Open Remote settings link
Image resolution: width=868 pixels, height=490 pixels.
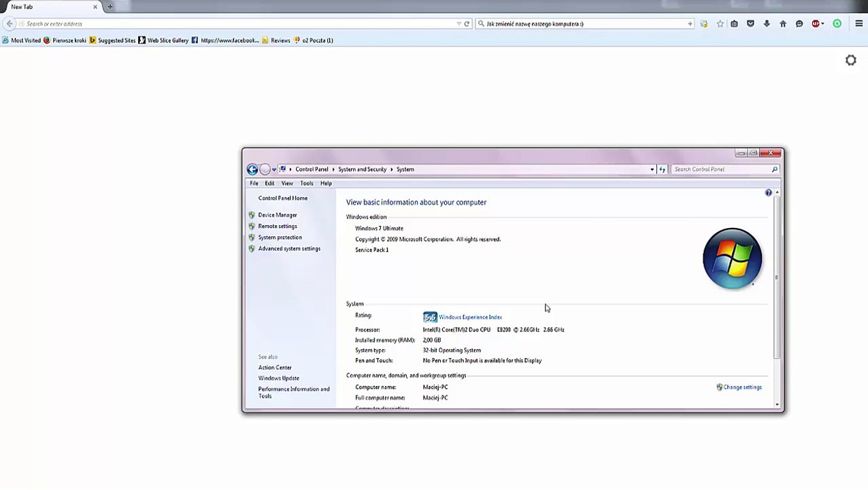pos(278,226)
